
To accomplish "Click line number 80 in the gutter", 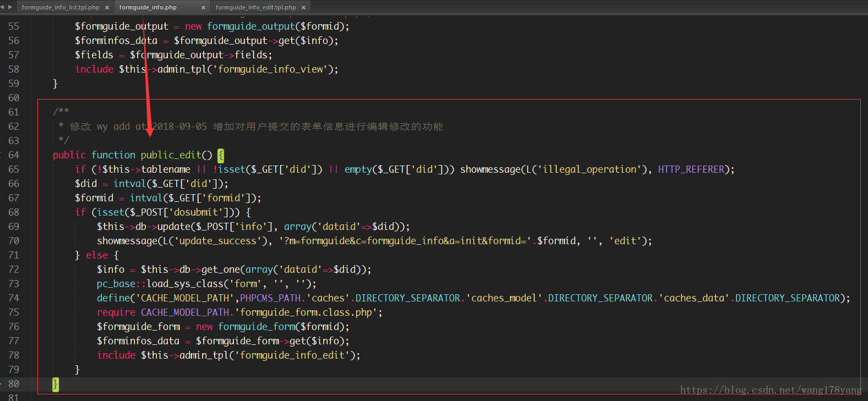I will click(x=14, y=384).
